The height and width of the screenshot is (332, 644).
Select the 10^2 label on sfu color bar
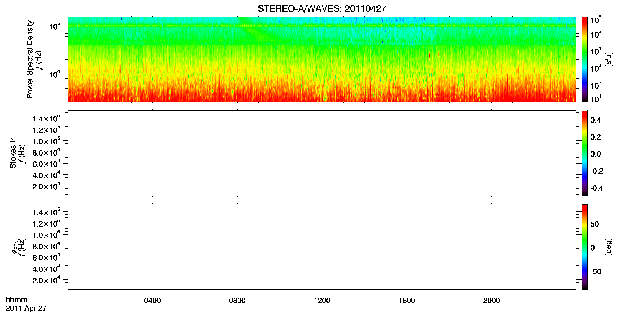tap(596, 85)
